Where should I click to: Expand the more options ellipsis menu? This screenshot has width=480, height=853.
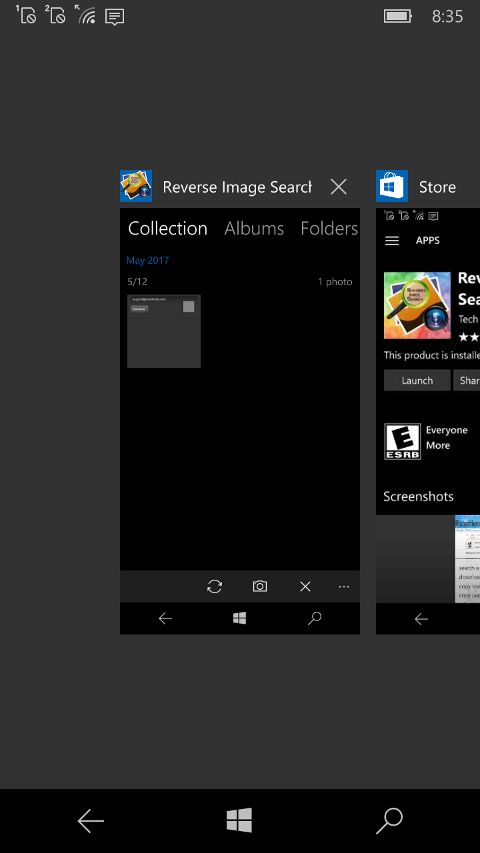click(344, 586)
